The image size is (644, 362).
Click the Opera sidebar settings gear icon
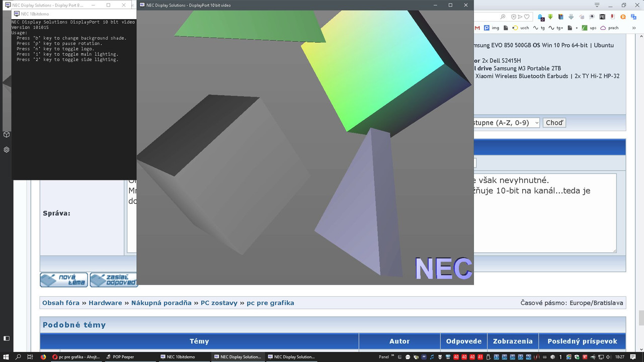pyautogui.click(x=7, y=150)
